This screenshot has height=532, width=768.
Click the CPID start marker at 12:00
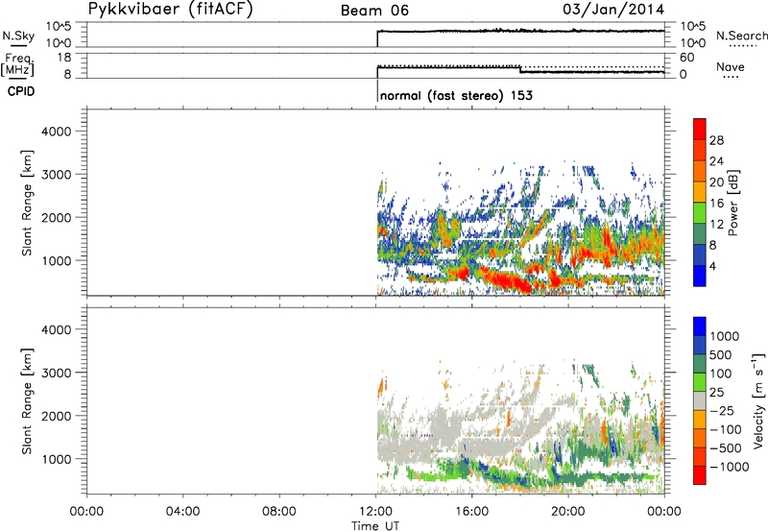click(x=377, y=91)
